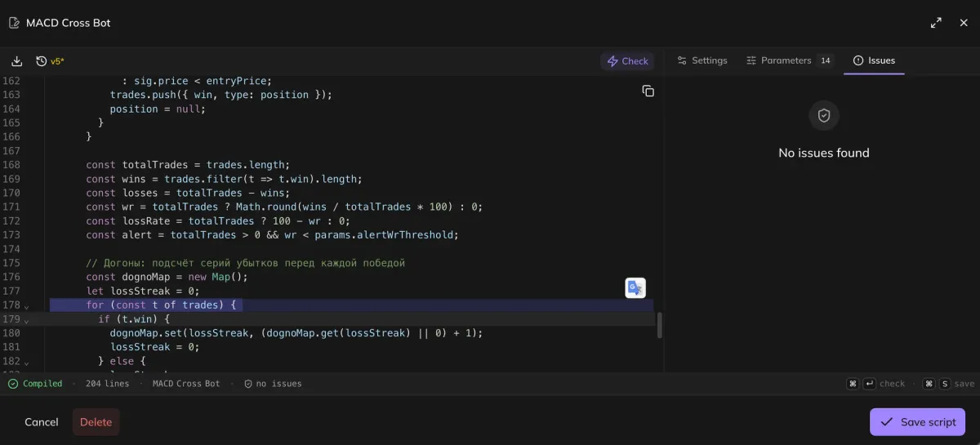980x445 pixels.
Task: Click the MACD Cross Bot dialog title
Action: (x=69, y=23)
